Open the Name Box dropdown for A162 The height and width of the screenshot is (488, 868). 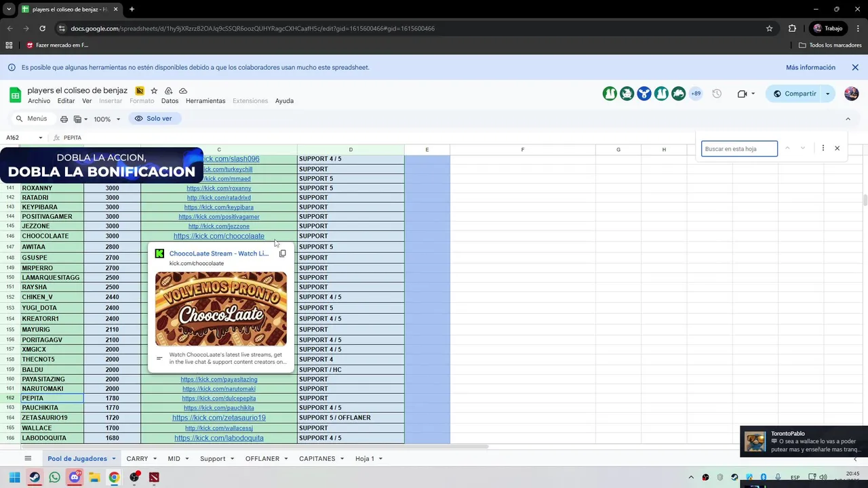(41, 138)
